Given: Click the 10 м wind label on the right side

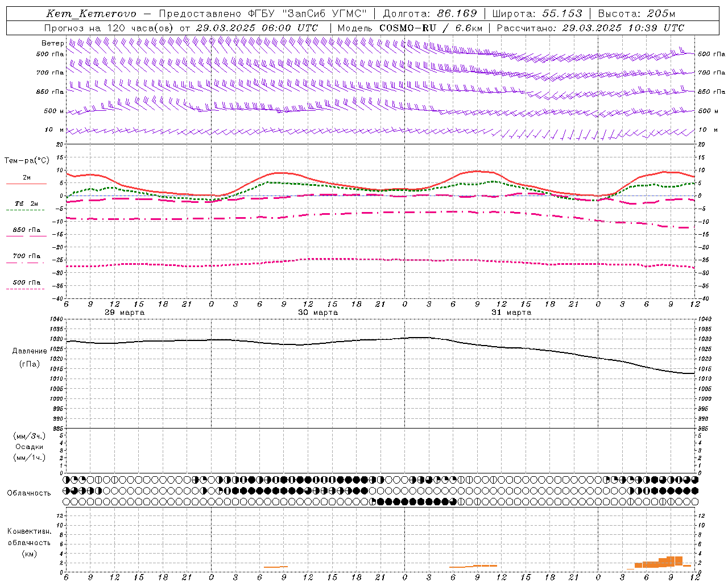Looking at the screenshot, I should click(708, 130).
